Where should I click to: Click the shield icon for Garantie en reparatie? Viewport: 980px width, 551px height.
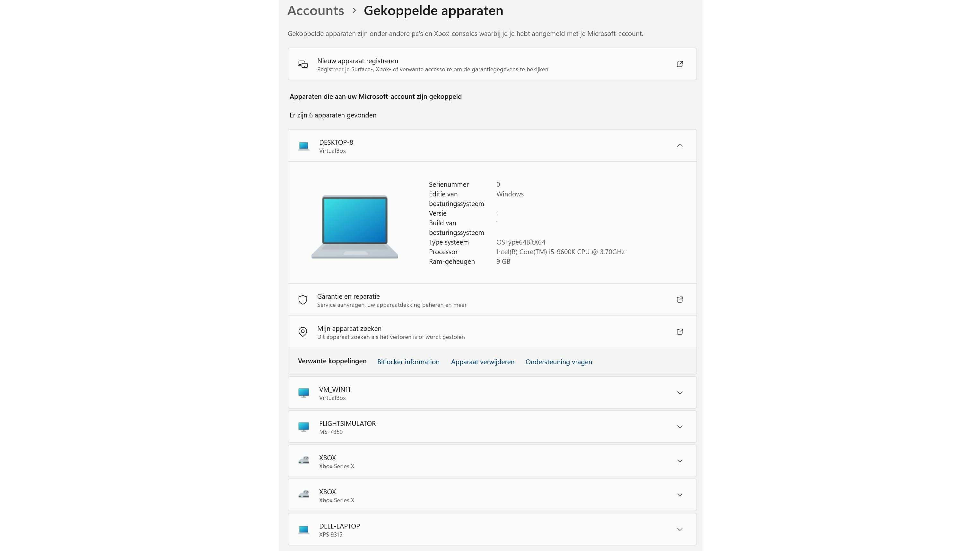coord(303,300)
